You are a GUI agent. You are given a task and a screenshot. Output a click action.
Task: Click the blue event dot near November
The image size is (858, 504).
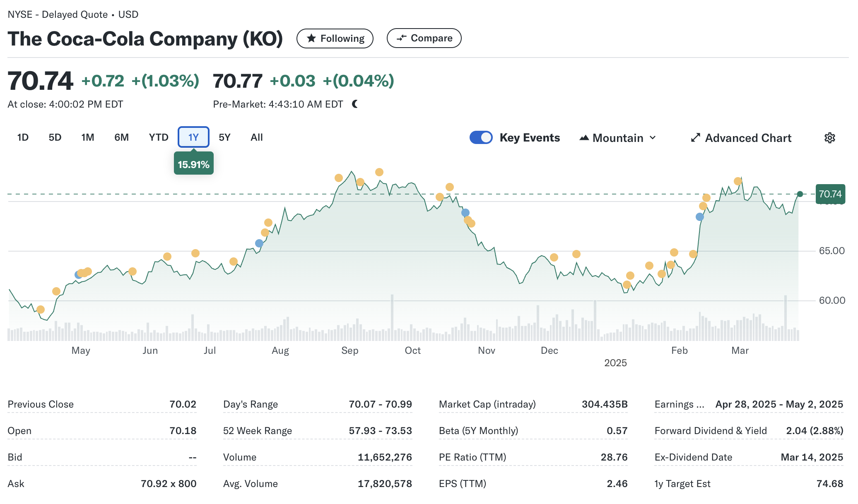pos(465,213)
